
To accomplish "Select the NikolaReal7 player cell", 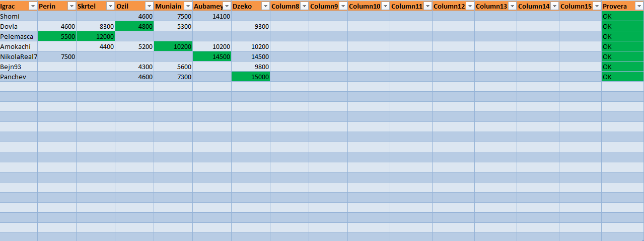I will [19, 56].
